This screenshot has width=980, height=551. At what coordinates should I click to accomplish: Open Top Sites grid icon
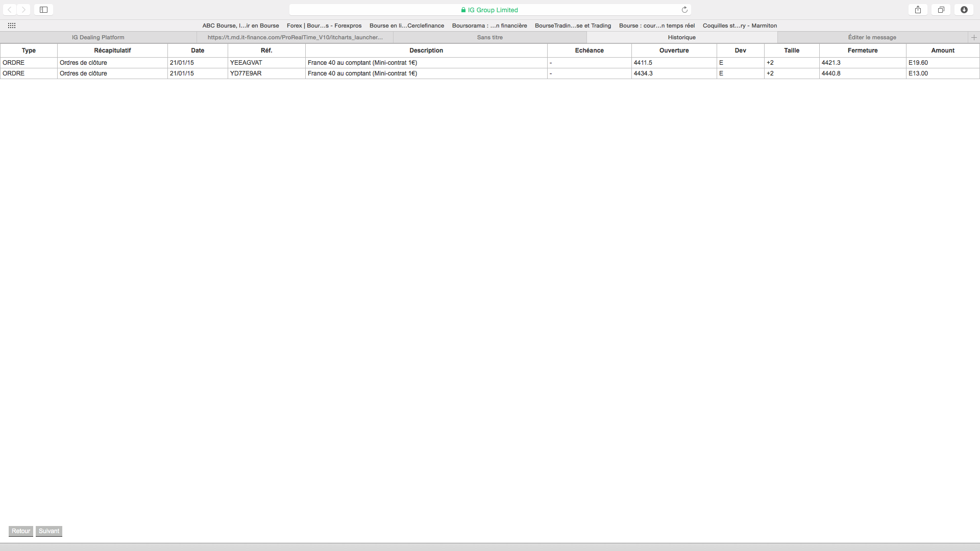coord(12,26)
